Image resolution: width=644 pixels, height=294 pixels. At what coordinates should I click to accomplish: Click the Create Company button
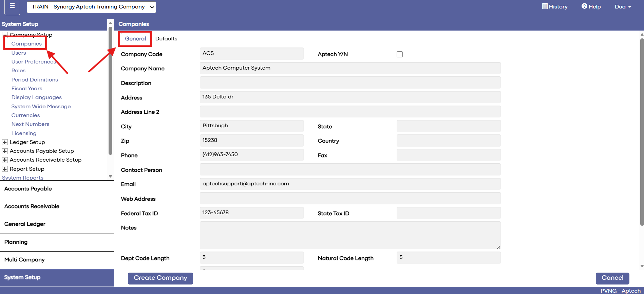click(x=160, y=278)
